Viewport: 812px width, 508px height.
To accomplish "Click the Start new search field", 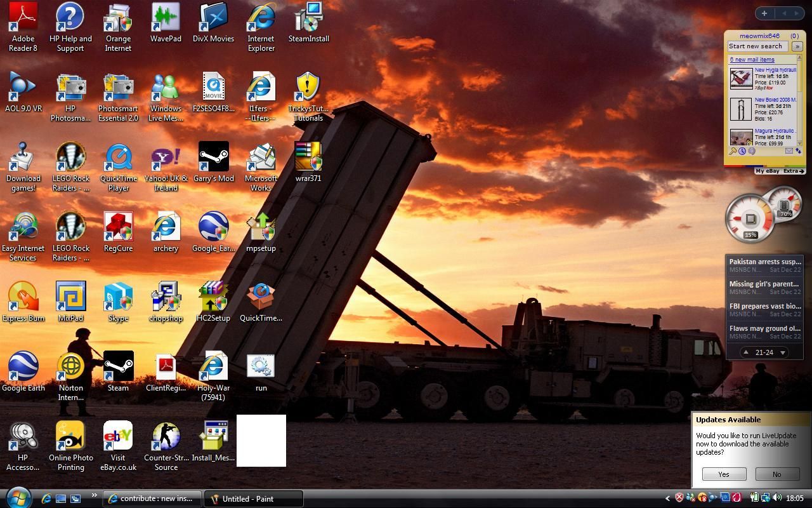I will [757, 46].
